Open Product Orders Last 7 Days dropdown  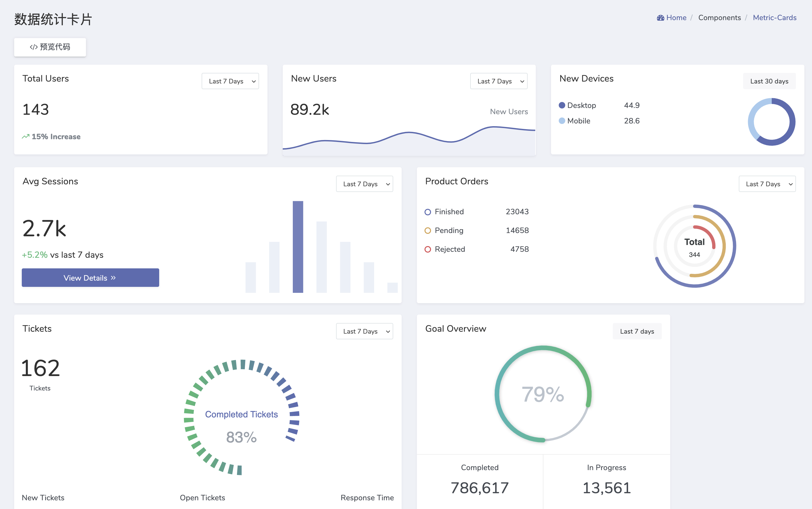(767, 184)
